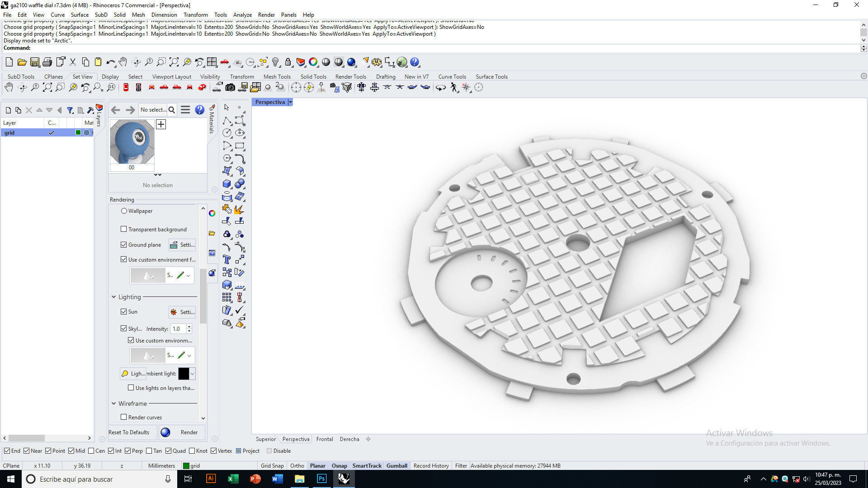Click the Help question mark in Materials panel

click(x=199, y=109)
